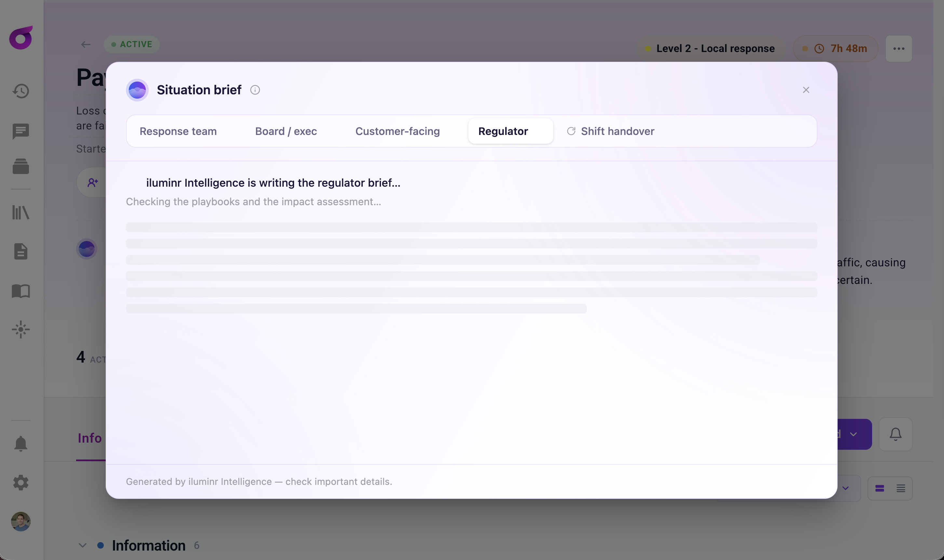Click the iluminr Intelligence orb in dialog header

coord(137,90)
